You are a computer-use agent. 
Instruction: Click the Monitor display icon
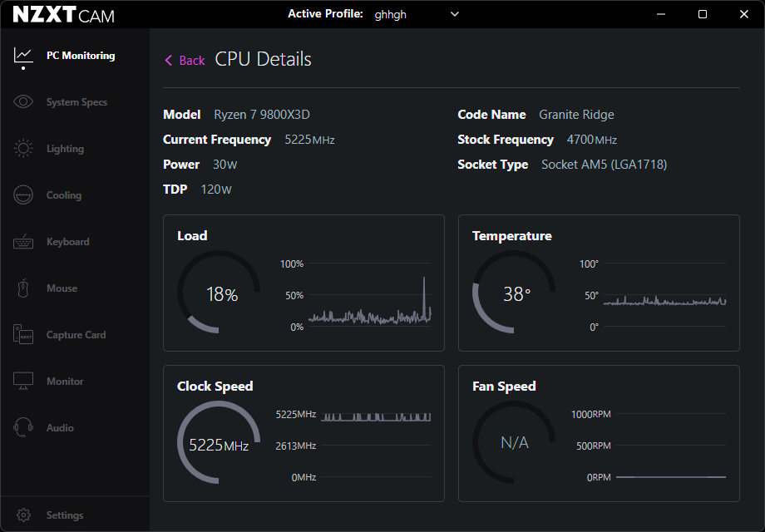[23, 381]
